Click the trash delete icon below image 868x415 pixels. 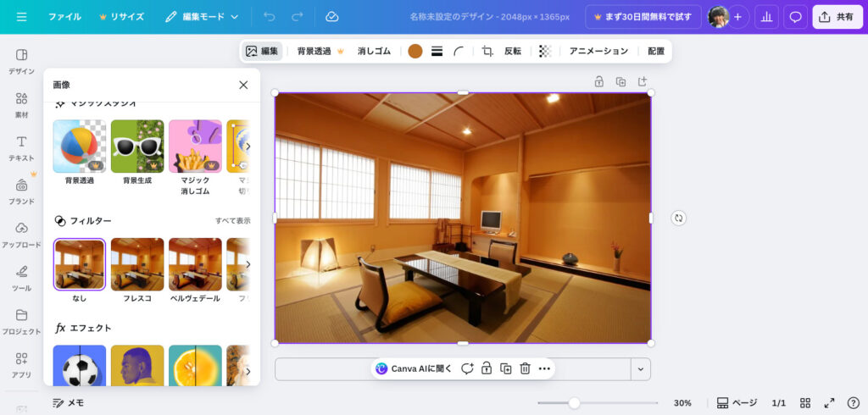pyautogui.click(x=525, y=368)
